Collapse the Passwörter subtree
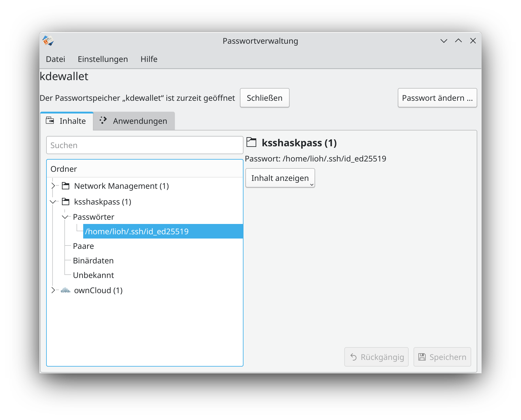Screen dimensions: 521x420 coord(65,217)
